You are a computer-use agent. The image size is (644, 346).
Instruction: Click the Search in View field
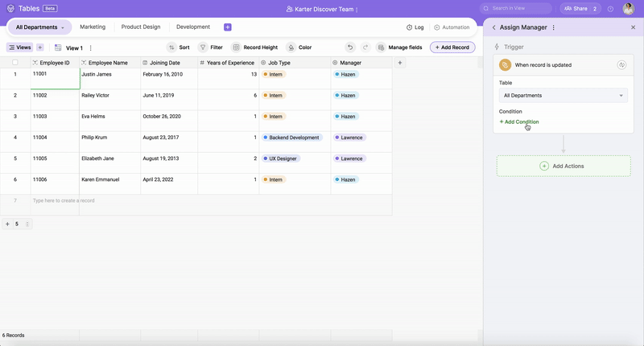tap(515, 8)
